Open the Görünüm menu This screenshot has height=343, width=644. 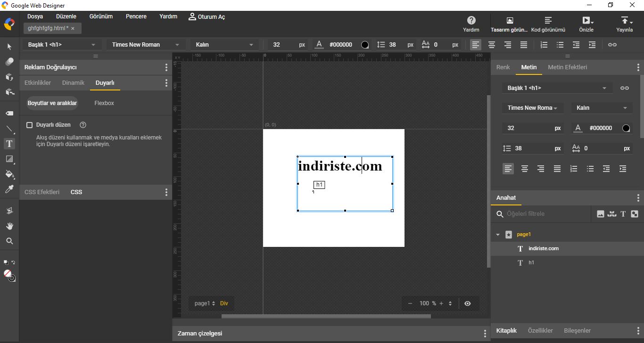click(101, 16)
